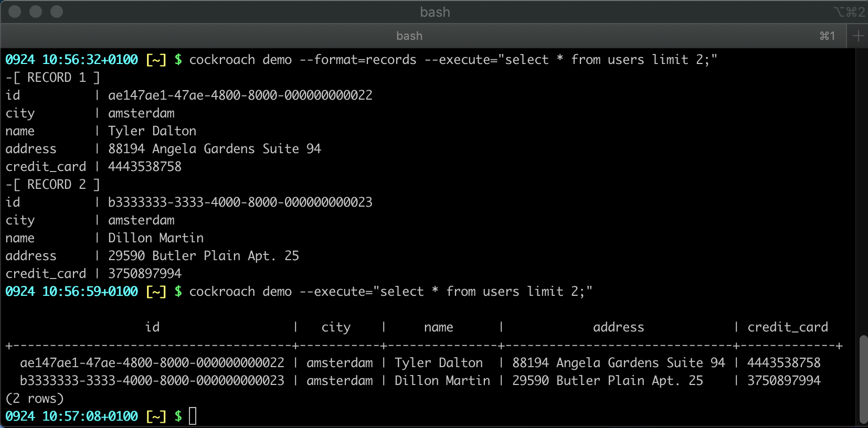Click 'Tyler Dalton' in the table row
This screenshot has width=868, height=428.
point(439,363)
